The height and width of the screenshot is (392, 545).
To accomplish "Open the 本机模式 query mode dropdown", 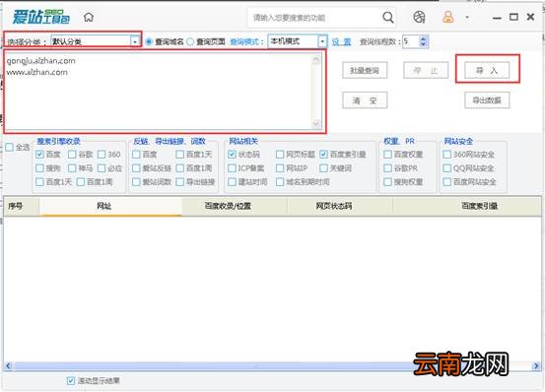I will pos(322,41).
